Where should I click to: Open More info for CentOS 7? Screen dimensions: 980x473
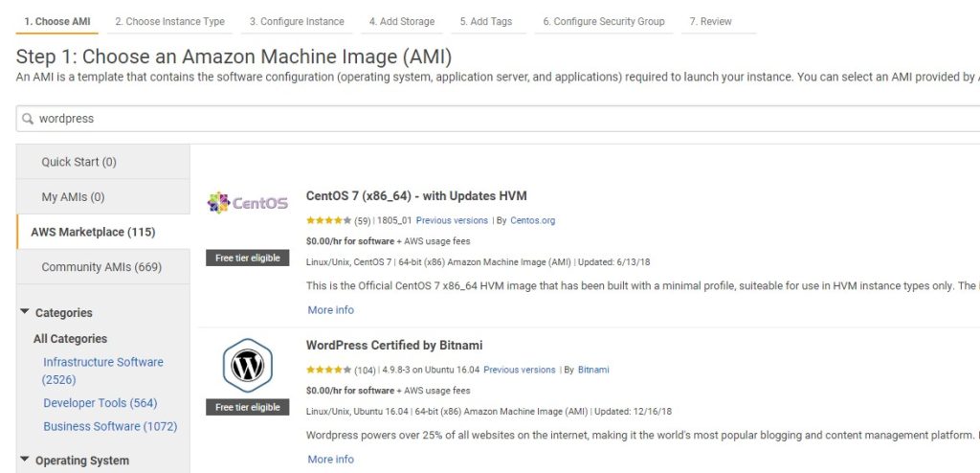click(x=330, y=309)
